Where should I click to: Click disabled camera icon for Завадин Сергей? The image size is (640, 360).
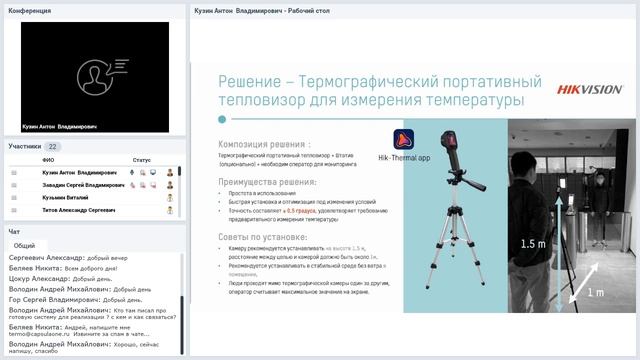142,185
